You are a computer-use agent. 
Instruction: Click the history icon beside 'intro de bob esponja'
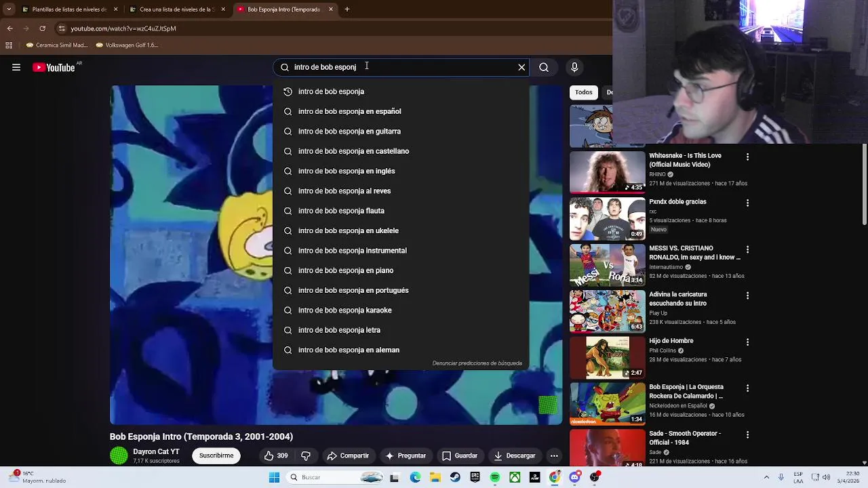(288, 91)
